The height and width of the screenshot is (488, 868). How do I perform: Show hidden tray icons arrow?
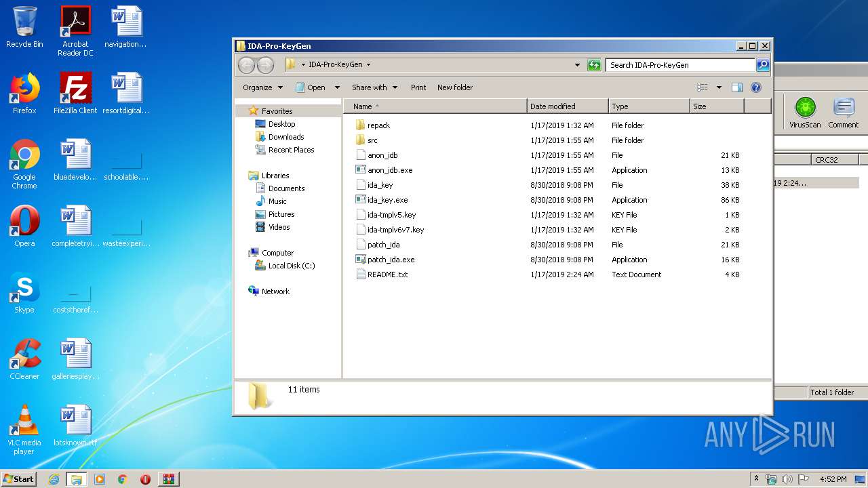[x=756, y=479]
